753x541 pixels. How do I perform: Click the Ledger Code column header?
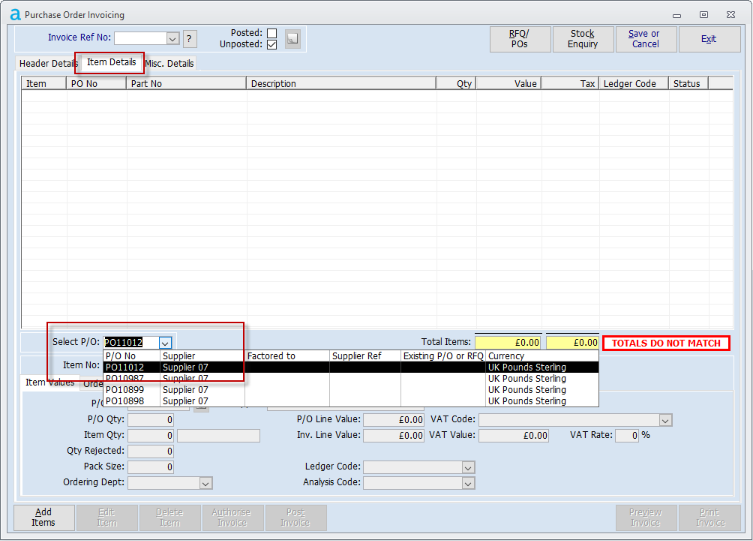[x=634, y=84]
